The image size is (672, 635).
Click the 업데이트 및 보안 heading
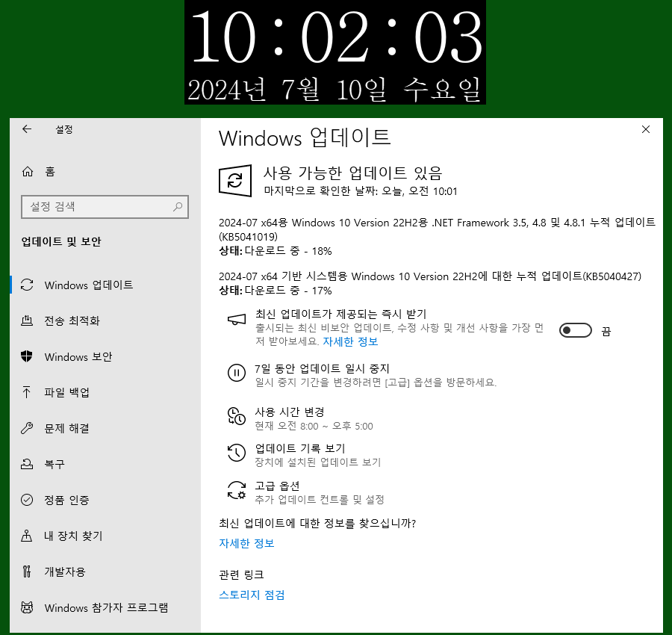(x=61, y=241)
